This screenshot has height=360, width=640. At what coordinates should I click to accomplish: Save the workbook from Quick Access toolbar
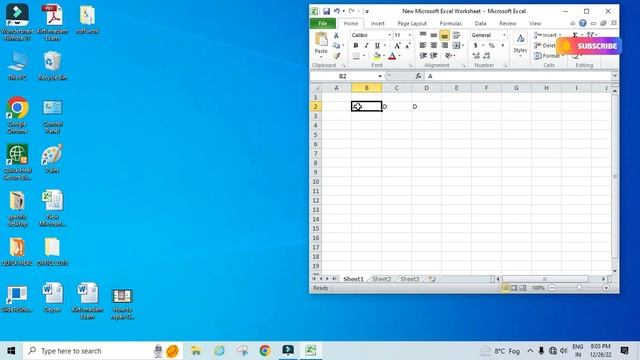(x=327, y=11)
